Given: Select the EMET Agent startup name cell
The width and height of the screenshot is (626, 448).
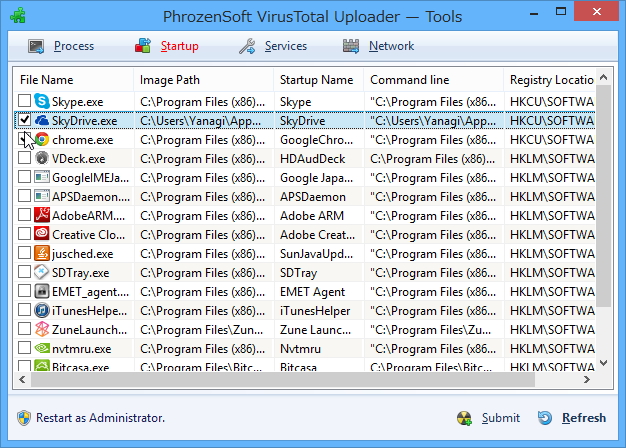Looking at the screenshot, I should (319, 292).
